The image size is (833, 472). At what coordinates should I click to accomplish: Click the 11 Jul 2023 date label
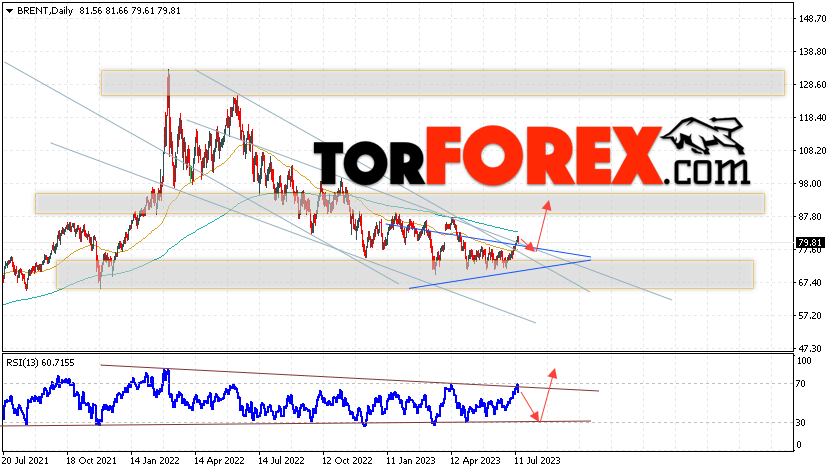(x=537, y=460)
